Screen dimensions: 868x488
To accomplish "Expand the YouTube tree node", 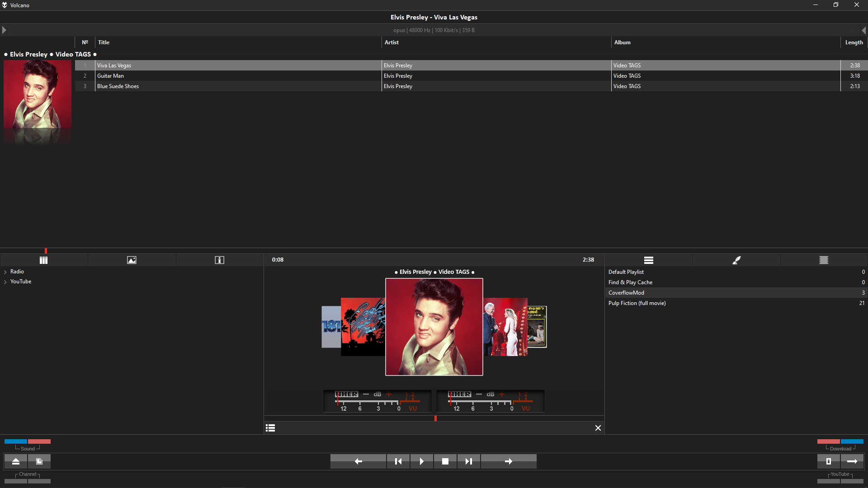I will pos(5,282).
